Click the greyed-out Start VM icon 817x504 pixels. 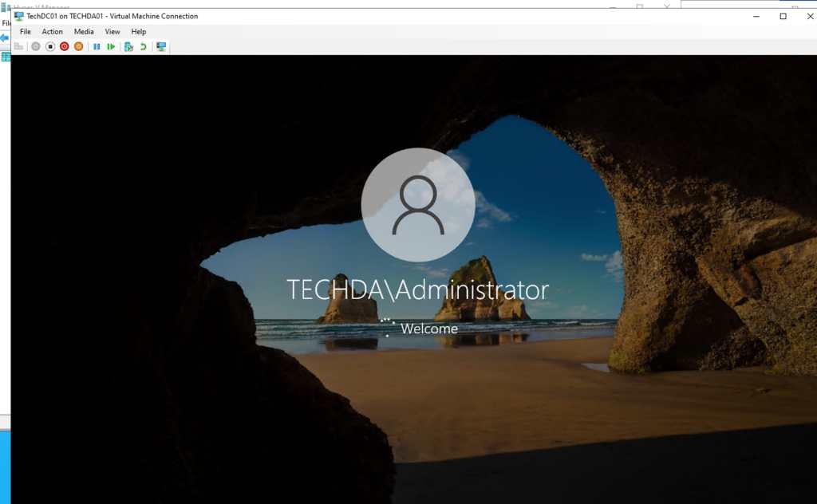pyautogui.click(x=35, y=47)
